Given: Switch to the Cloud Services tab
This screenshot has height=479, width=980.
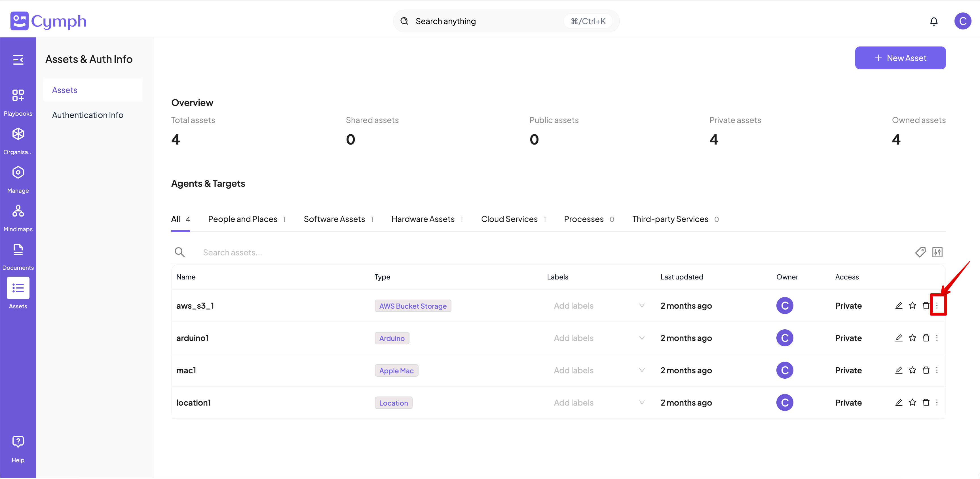Looking at the screenshot, I should pos(509,219).
